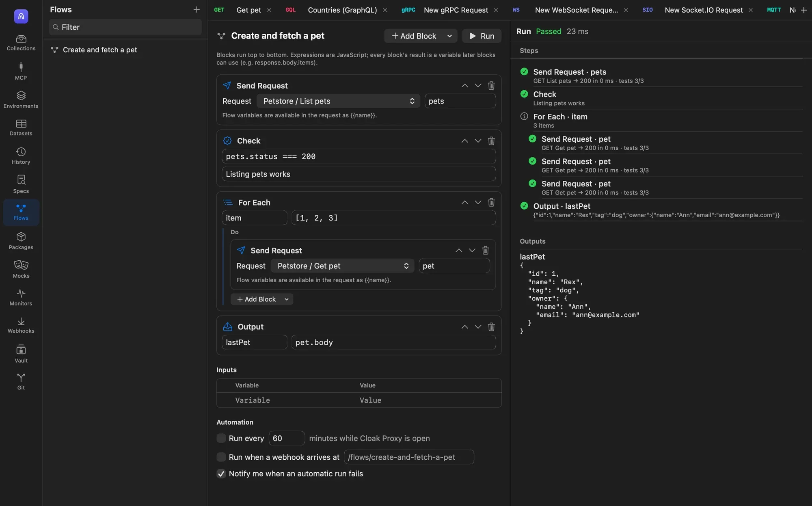Open the Petstore / Get pet request dropdown
This screenshot has width=812, height=506.
click(x=342, y=266)
